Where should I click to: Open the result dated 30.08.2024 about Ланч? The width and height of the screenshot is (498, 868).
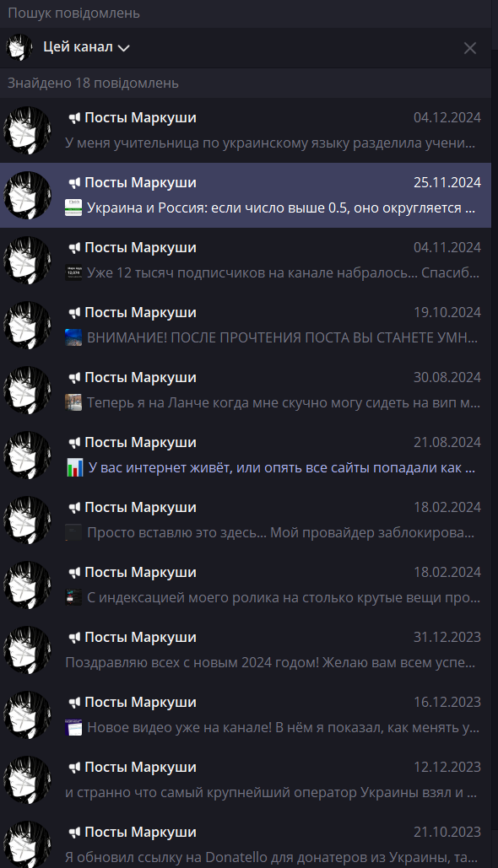(x=246, y=390)
